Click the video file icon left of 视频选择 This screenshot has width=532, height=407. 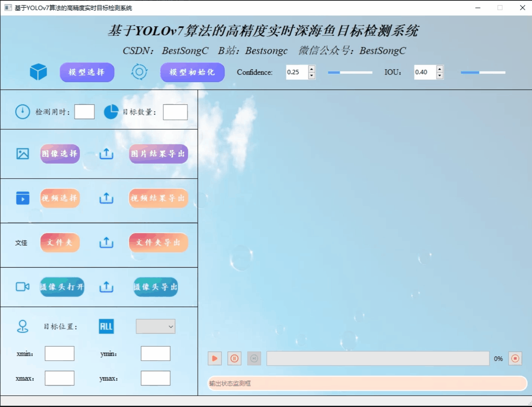click(x=23, y=198)
